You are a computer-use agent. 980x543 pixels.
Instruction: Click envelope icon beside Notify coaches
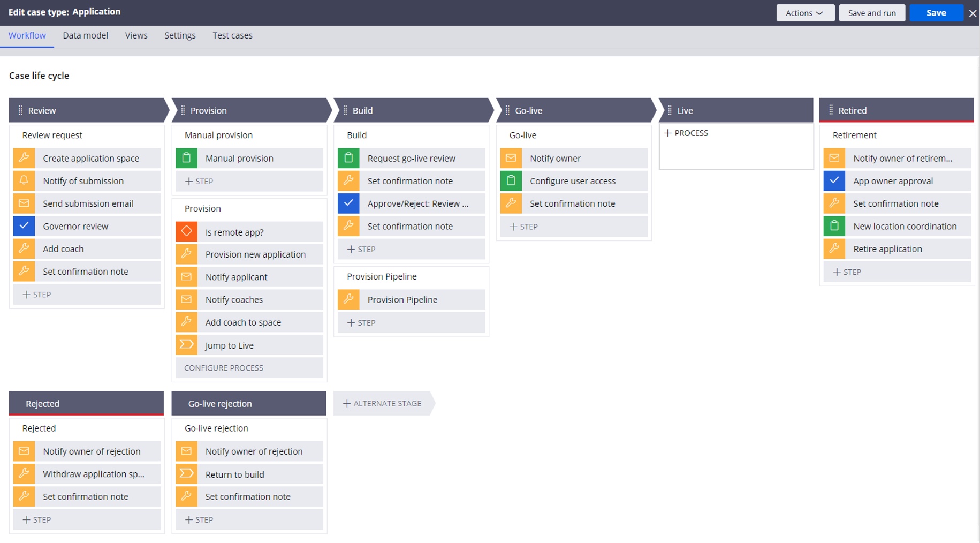pos(186,299)
